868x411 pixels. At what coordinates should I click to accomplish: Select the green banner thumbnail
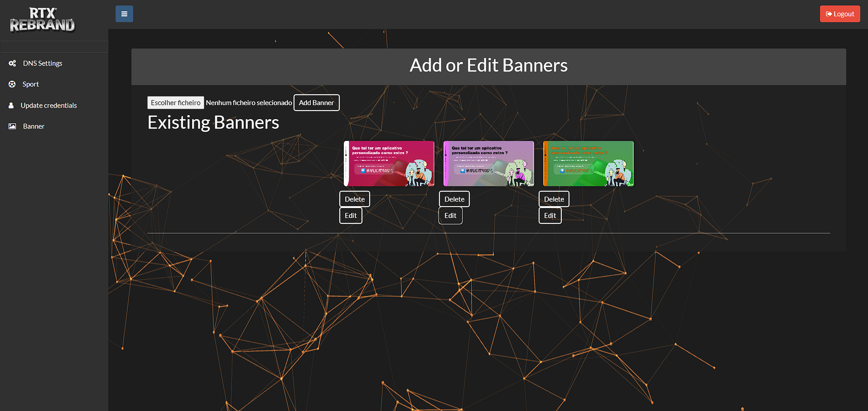(588, 164)
